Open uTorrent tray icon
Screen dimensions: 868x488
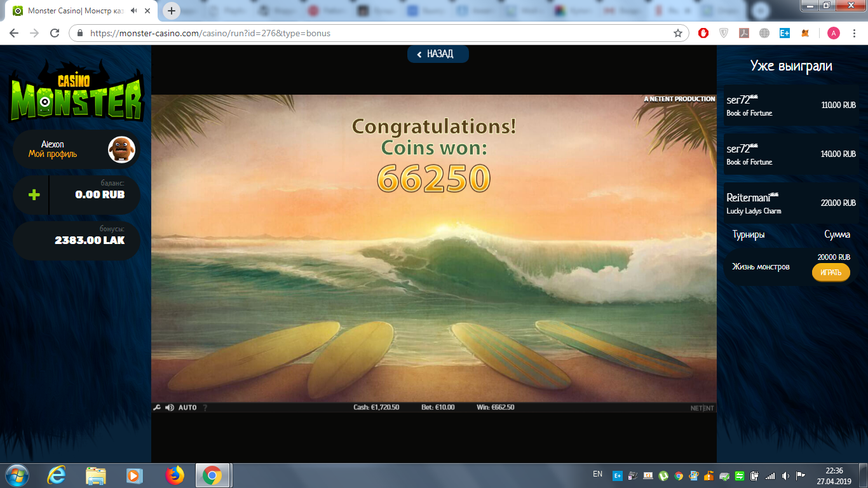point(663,475)
